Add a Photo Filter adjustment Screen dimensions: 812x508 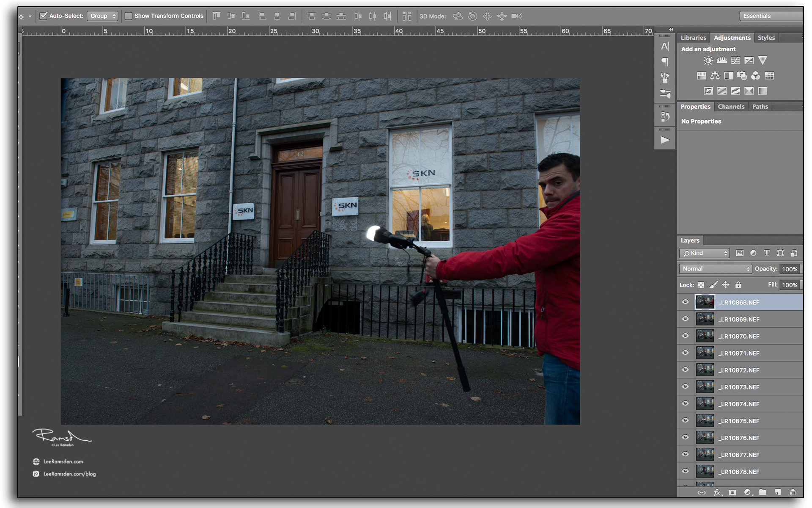coord(742,76)
